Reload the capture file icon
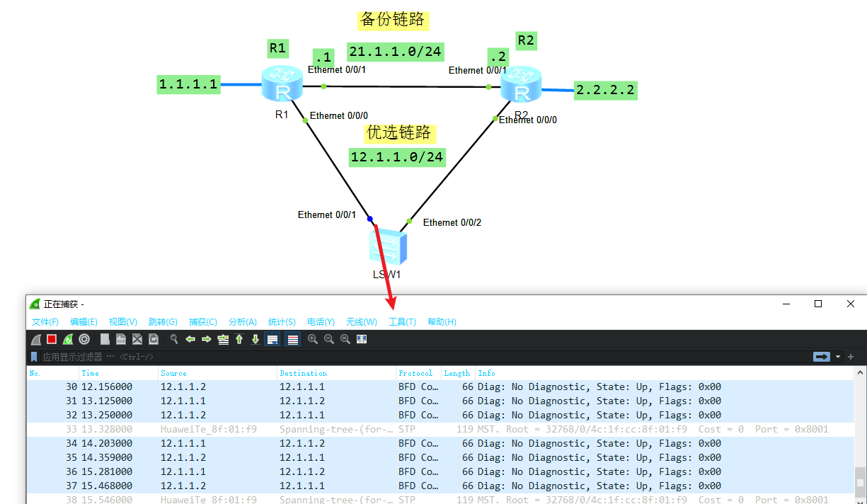The width and height of the screenshot is (867, 504). click(154, 339)
